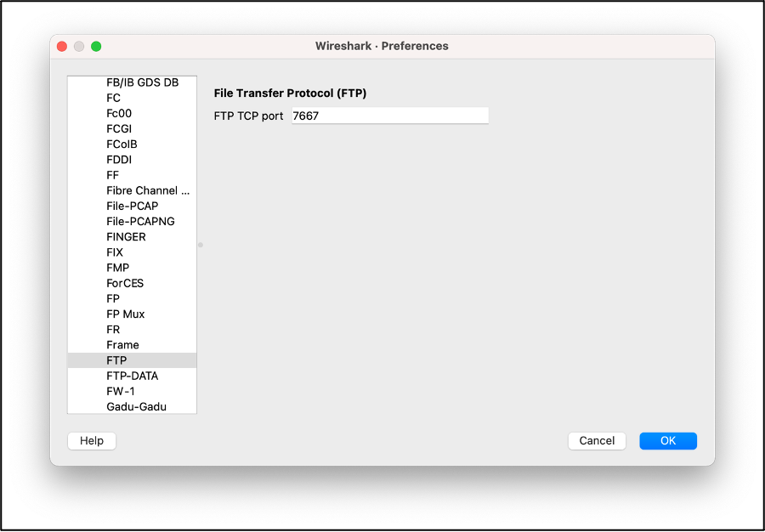Click the green zoom window button
Screen dimensions: 765x532
tap(96, 47)
